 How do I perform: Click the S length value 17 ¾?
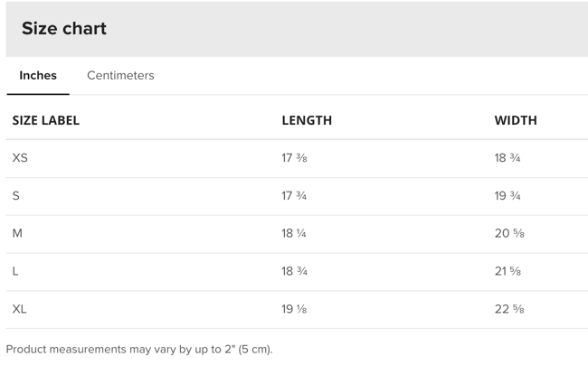click(294, 196)
